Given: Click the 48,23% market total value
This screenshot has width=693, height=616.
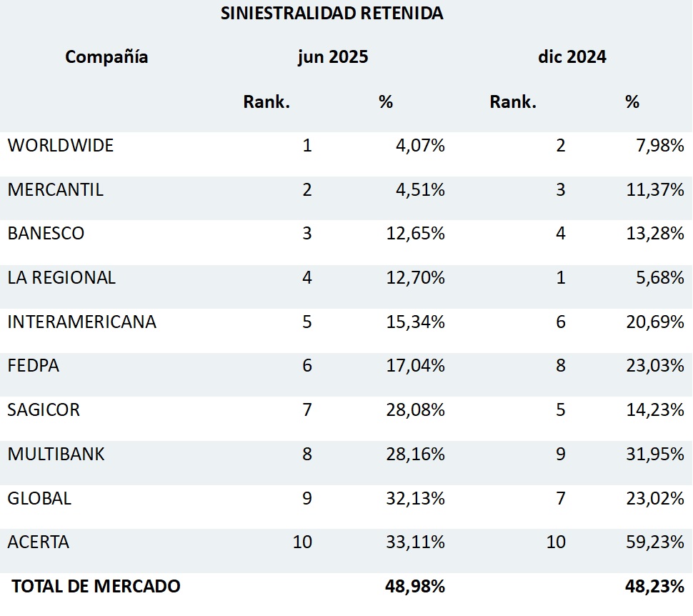Looking at the screenshot, I should tap(654, 587).
